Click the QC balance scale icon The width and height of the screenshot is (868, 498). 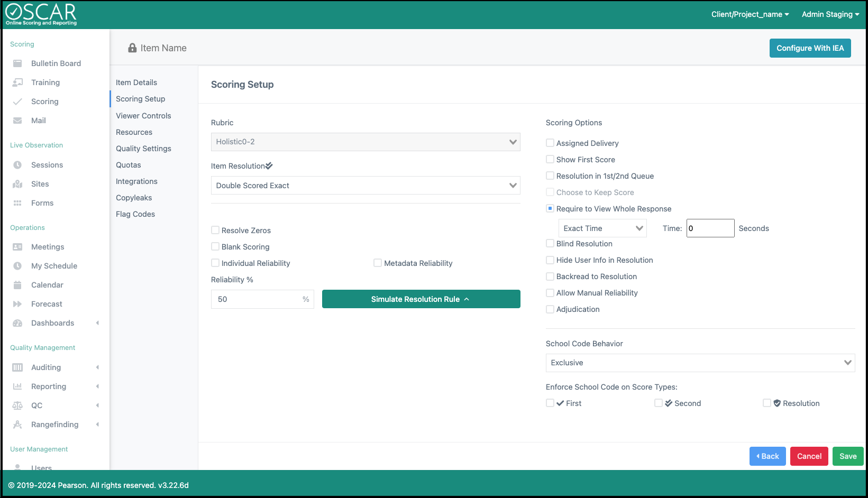[17, 405]
